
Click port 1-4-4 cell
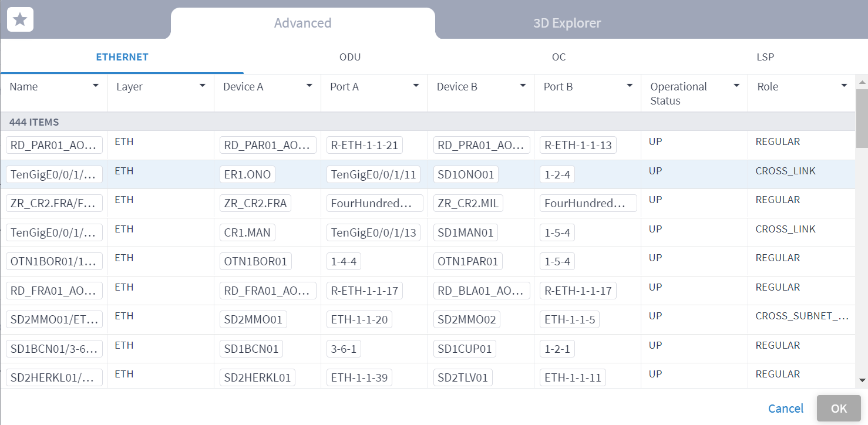[344, 261]
